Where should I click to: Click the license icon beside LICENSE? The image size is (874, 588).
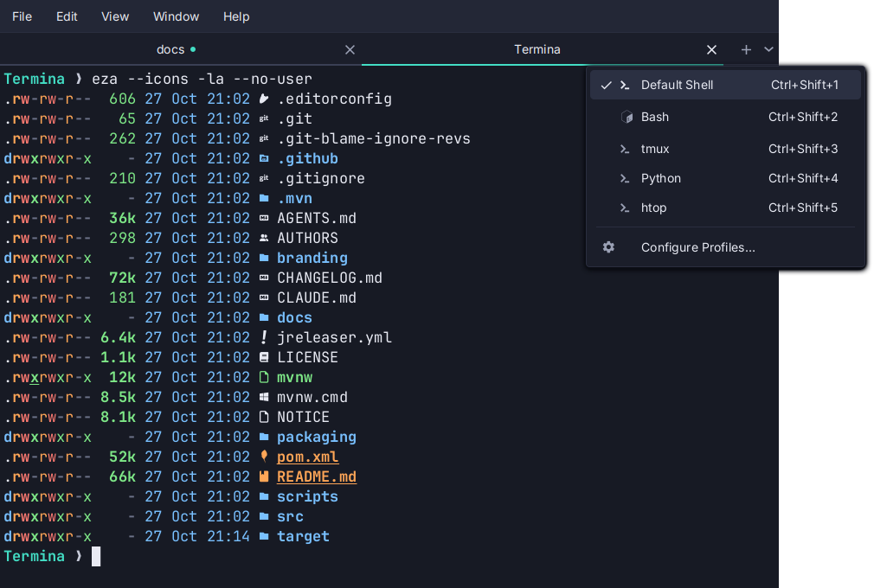pyautogui.click(x=264, y=357)
